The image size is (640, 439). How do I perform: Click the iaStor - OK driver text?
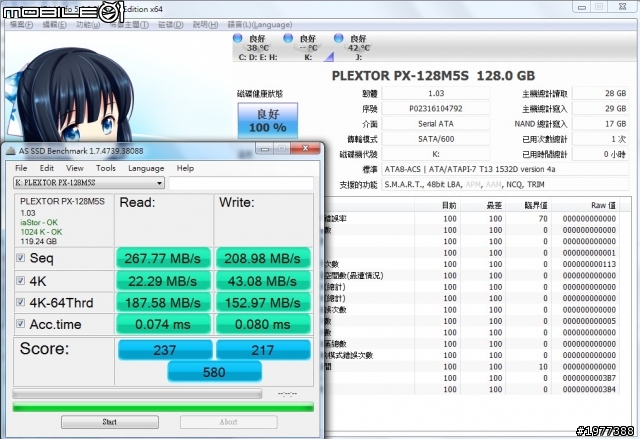click(x=39, y=222)
